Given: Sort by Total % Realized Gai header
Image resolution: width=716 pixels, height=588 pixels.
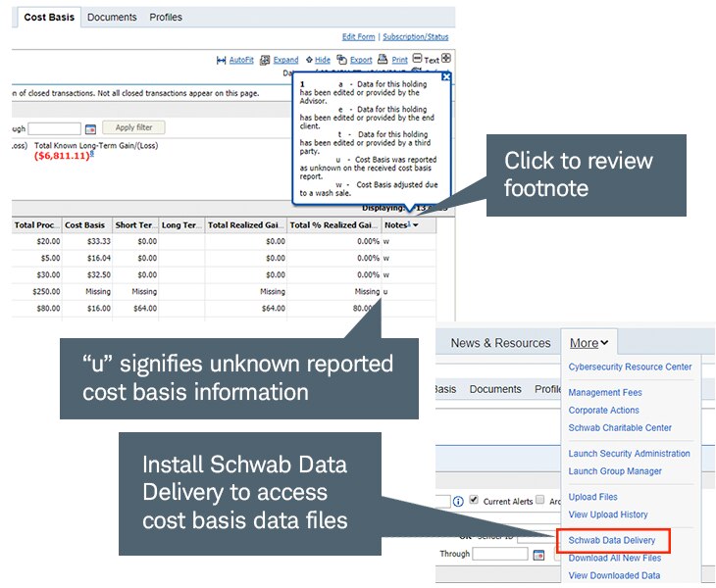Looking at the screenshot, I should [x=333, y=225].
